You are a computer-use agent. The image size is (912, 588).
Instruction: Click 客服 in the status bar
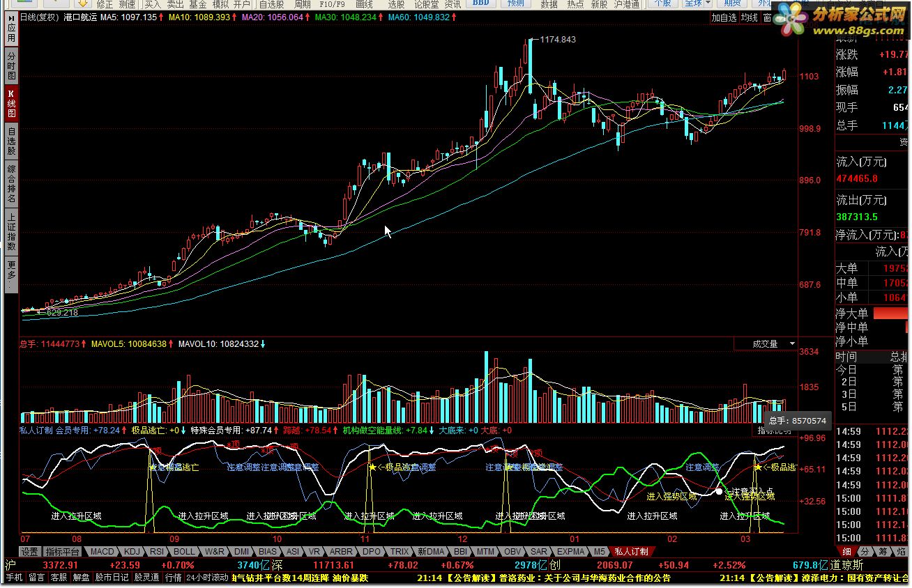point(59,578)
